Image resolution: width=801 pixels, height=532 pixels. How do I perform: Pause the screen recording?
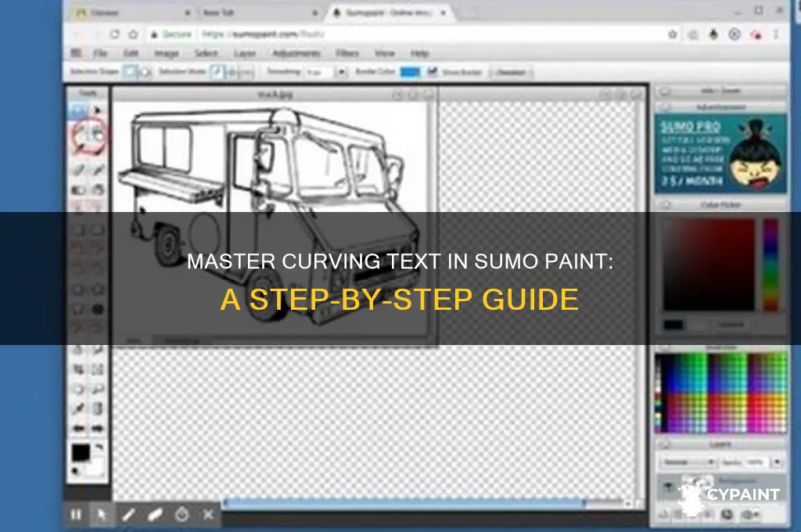(76, 514)
